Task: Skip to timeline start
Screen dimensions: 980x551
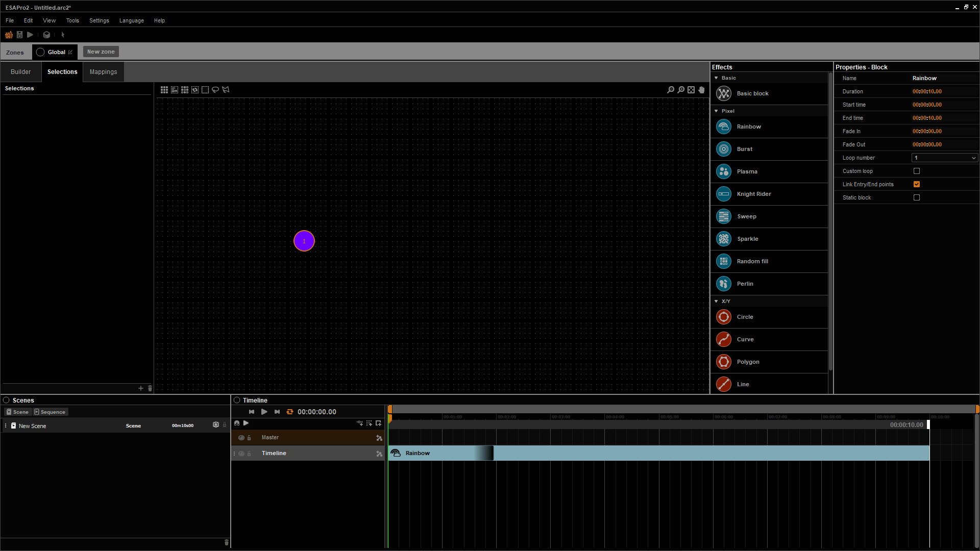Action: [252, 412]
